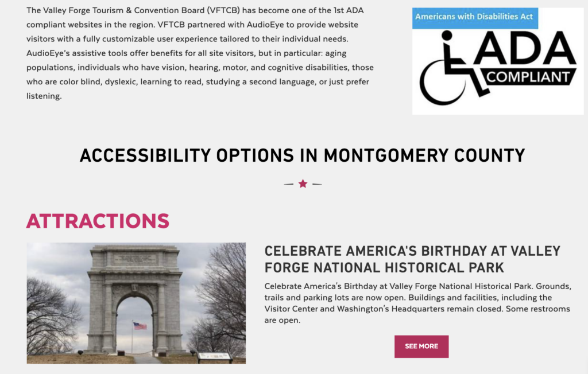Screen dimensions: 588x374
Task: Click the dash left of the red star
Action: pos(288,184)
